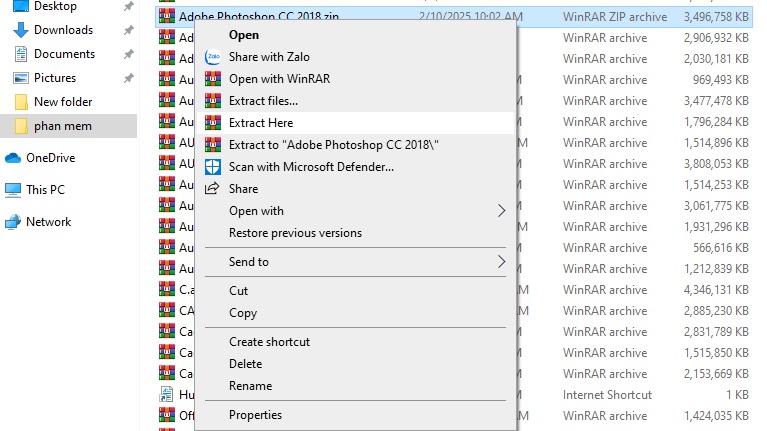This screenshot has width=767, height=431.
Task: Expand the Send to submenu arrow
Action: click(x=502, y=262)
